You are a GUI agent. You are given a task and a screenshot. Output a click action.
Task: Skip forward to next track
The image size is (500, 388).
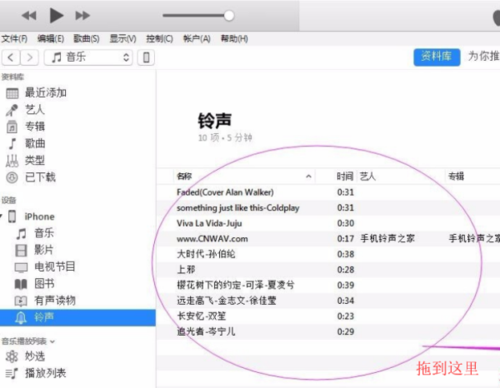tap(82, 16)
